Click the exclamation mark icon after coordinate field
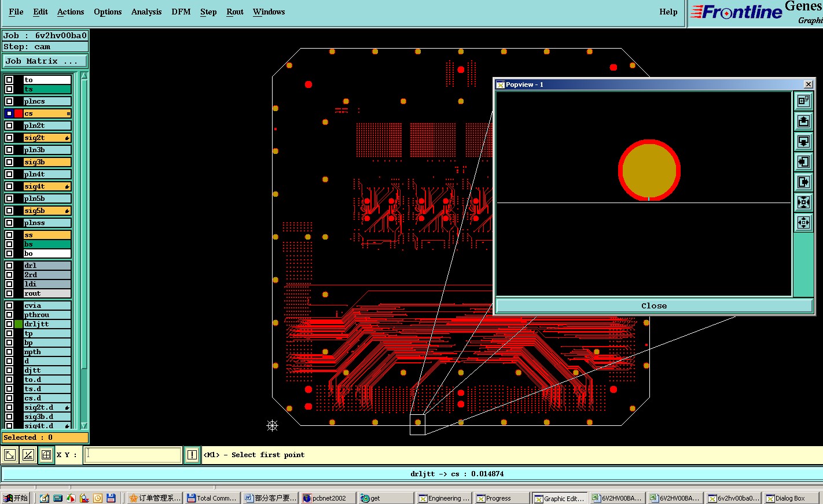The image size is (823, 504). [192, 455]
